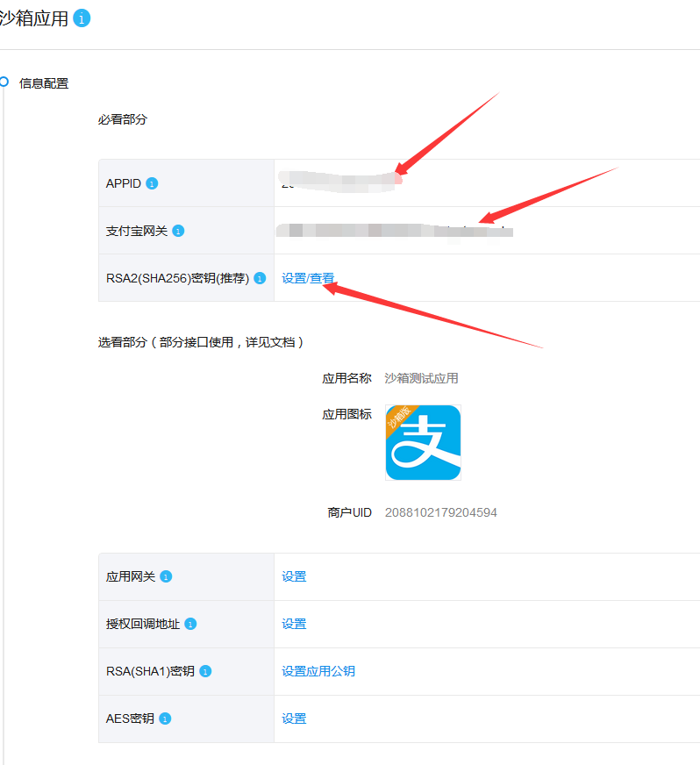
Task: Select the 信息配置 step circle
Action: pos(4,82)
